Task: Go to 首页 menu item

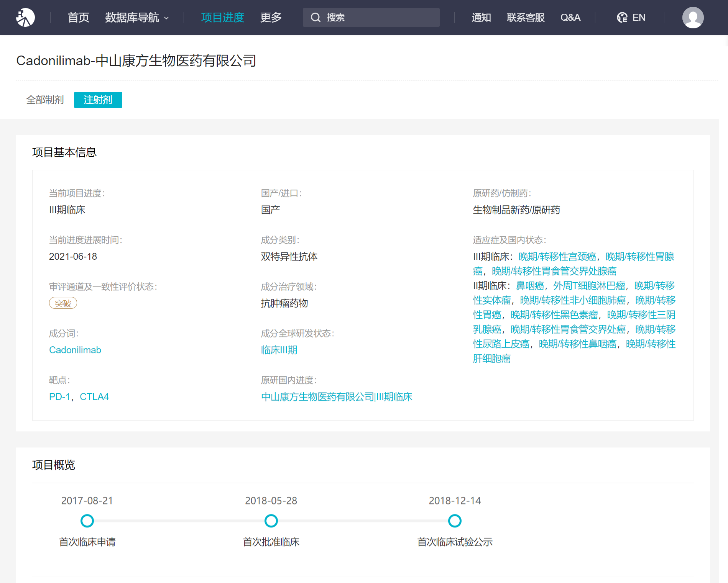Action: (x=78, y=18)
